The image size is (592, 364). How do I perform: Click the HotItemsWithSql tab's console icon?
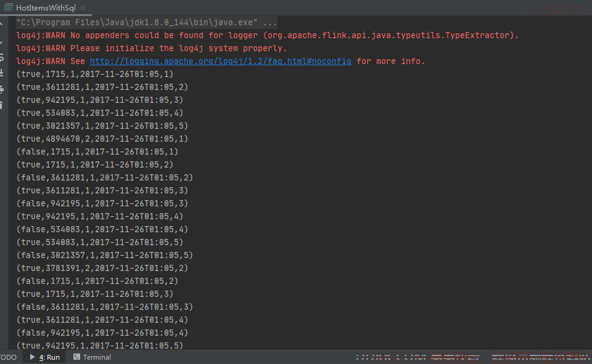click(8, 7)
